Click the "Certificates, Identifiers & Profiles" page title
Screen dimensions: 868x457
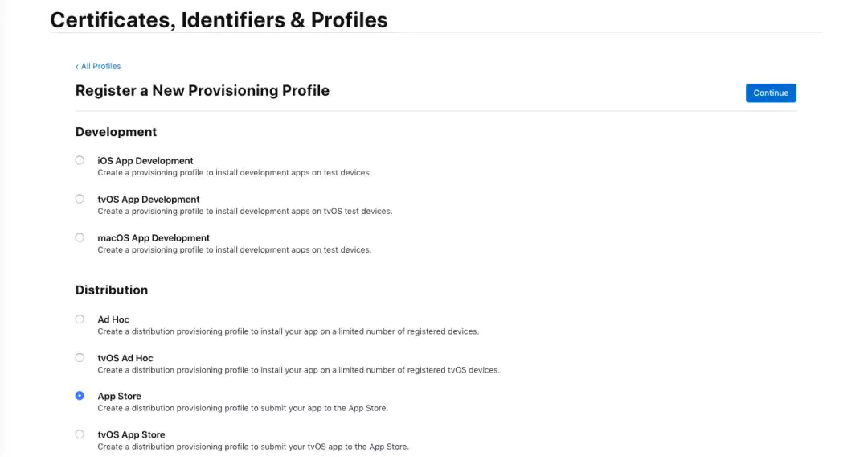point(219,19)
